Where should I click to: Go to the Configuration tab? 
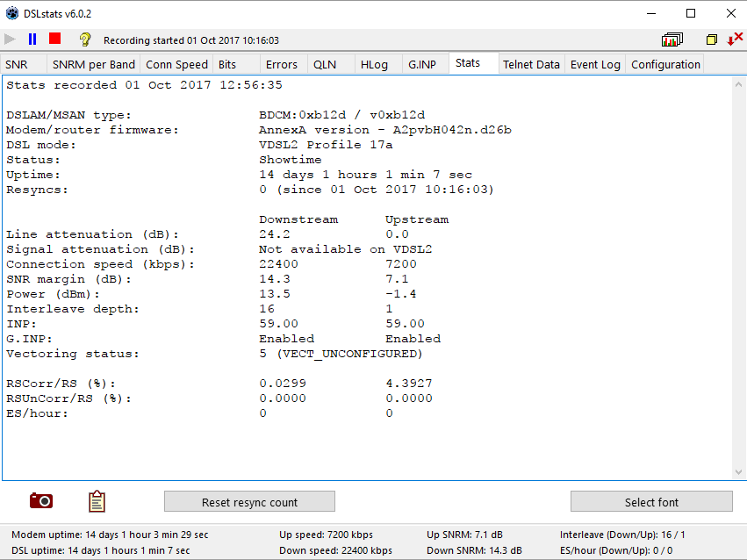(665, 64)
